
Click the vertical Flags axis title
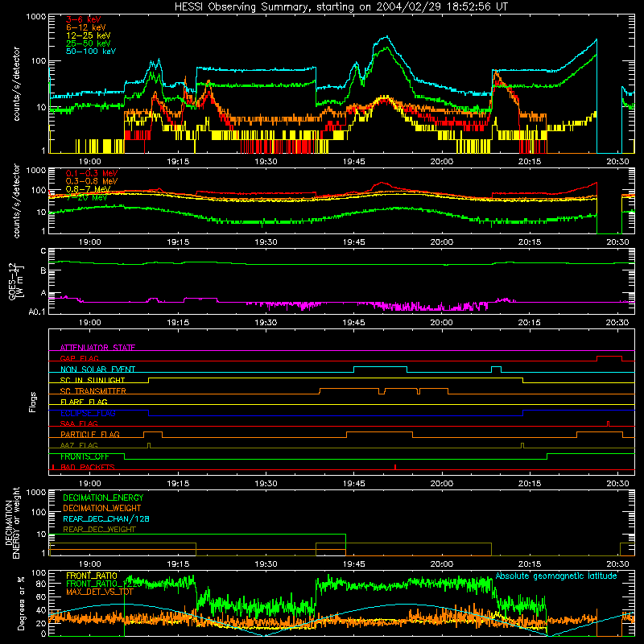tap(33, 402)
